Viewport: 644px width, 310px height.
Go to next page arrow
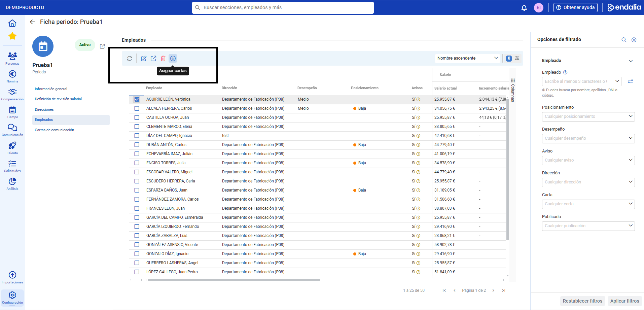click(493, 290)
